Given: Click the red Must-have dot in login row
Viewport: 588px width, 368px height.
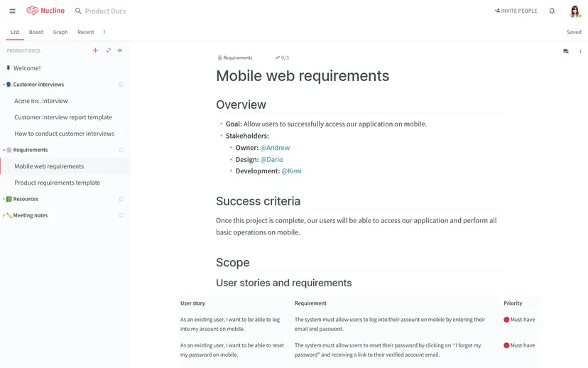Looking at the screenshot, I should coord(506,320).
